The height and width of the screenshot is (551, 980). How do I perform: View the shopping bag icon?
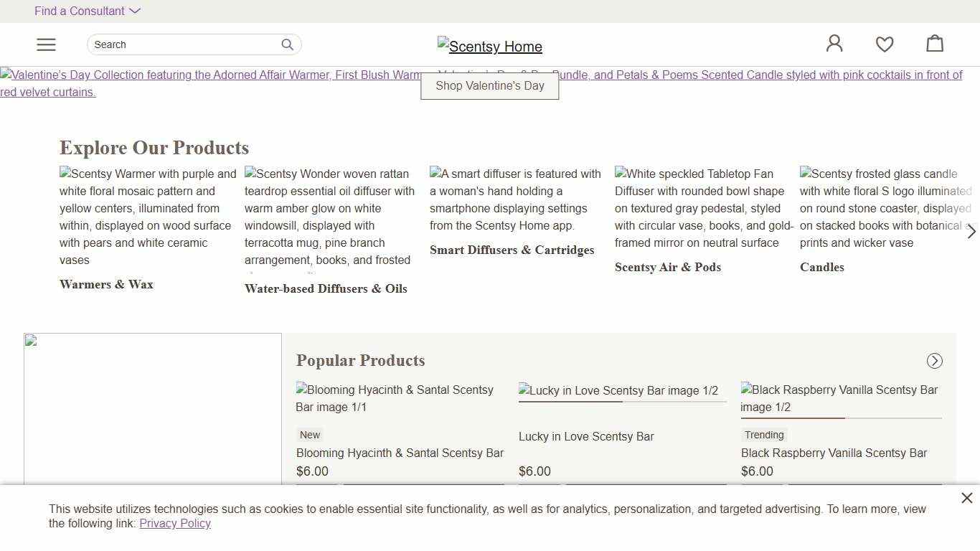(x=935, y=44)
